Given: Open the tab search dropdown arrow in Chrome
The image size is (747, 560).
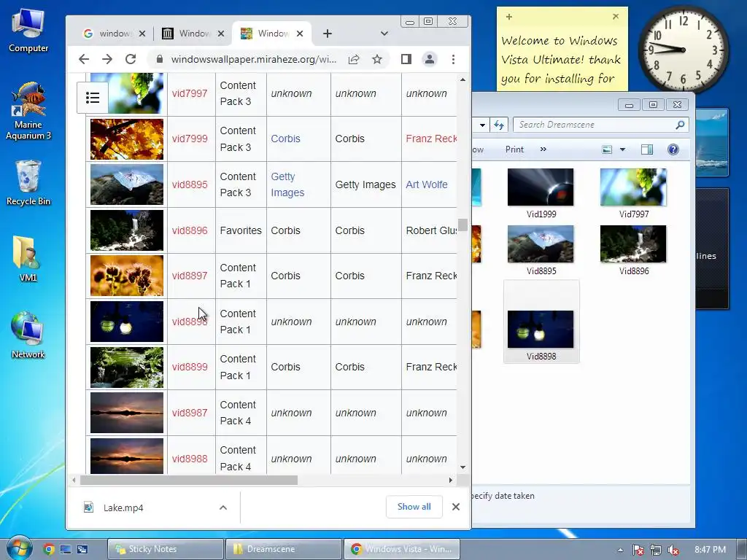Looking at the screenshot, I should pos(384,34).
